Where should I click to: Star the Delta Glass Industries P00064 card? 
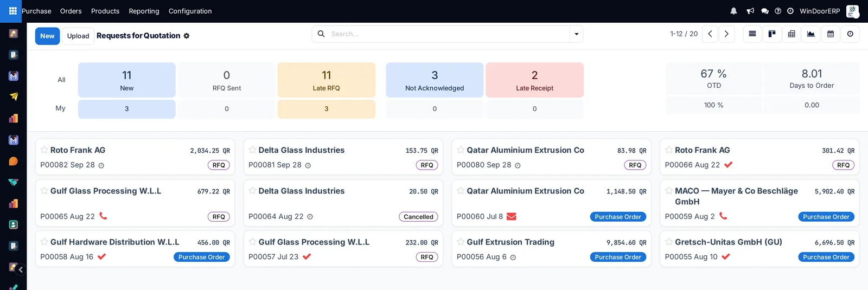(253, 190)
